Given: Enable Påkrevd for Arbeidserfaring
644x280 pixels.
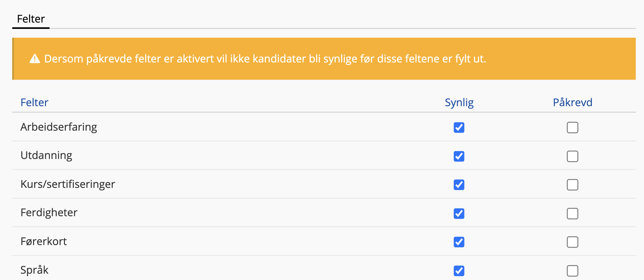Looking at the screenshot, I should point(572,127).
